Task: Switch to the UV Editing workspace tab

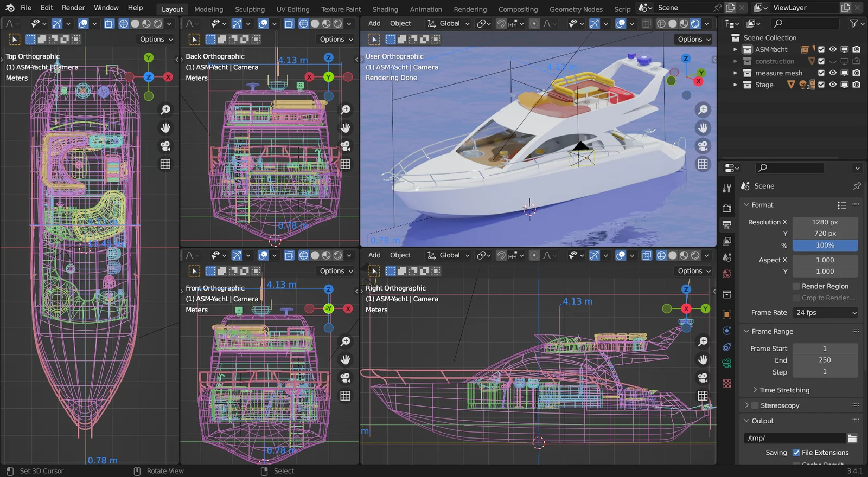Action: pyautogui.click(x=293, y=9)
